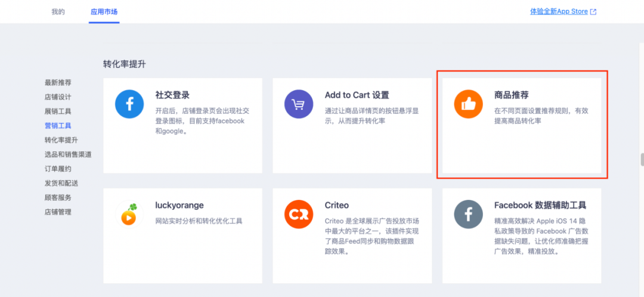This screenshot has height=297, width=644.
Task: Open the 营销工具 sidebar category
Action: click(x=58, y=126)
